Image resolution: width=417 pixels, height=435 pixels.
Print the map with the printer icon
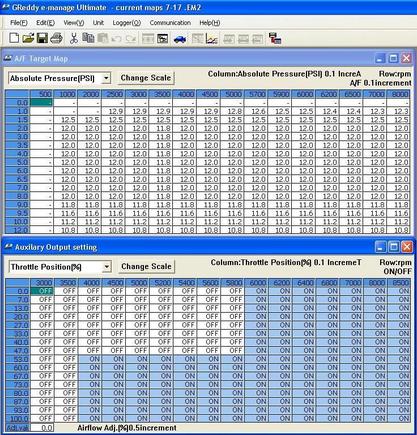pos(56,38)
